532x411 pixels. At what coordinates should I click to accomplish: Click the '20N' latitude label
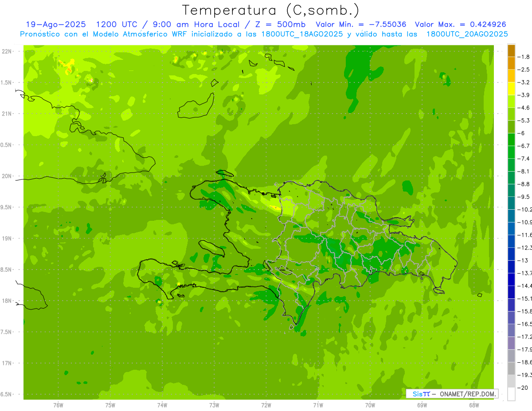click(x=7, y=176)
